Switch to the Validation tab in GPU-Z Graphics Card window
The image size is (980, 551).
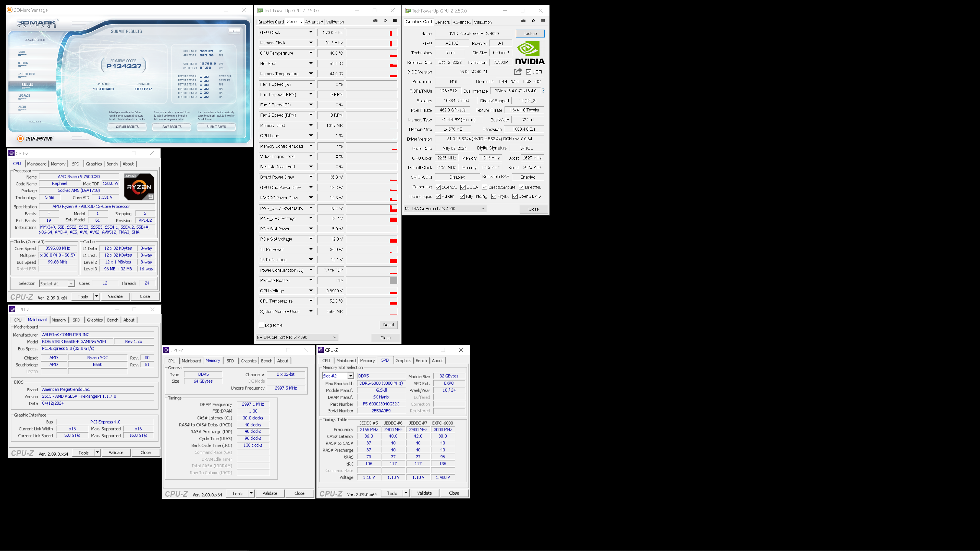coord(483,22)
